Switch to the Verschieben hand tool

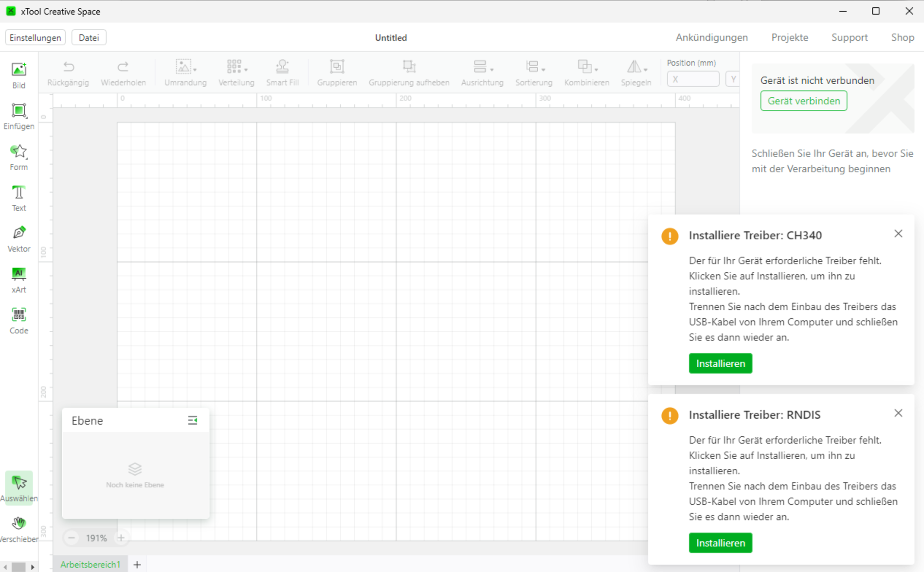18,529
